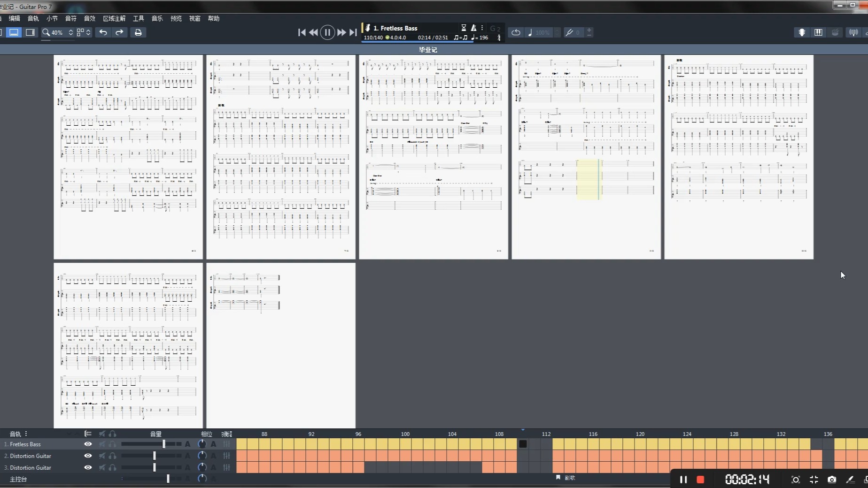Screen dimensions: 868x488
Task: Toggle mute all in tracks header
Action: coord(102,434)
